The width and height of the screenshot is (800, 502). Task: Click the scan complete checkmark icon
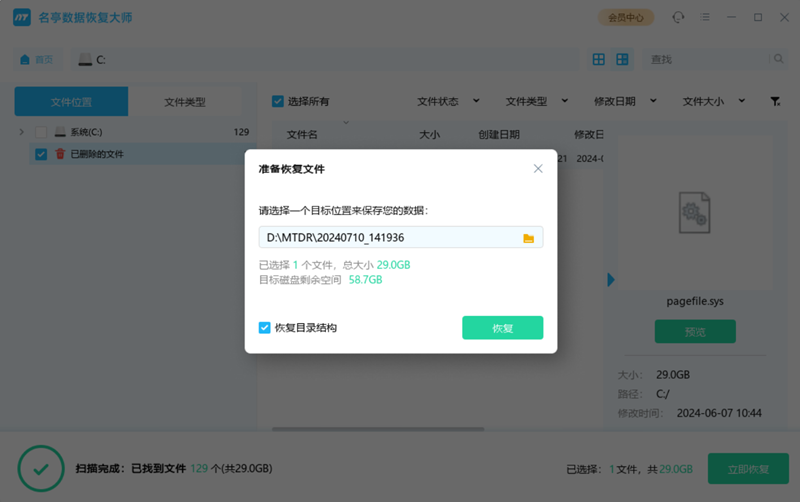pyautogui.click(x=41, y=468)
